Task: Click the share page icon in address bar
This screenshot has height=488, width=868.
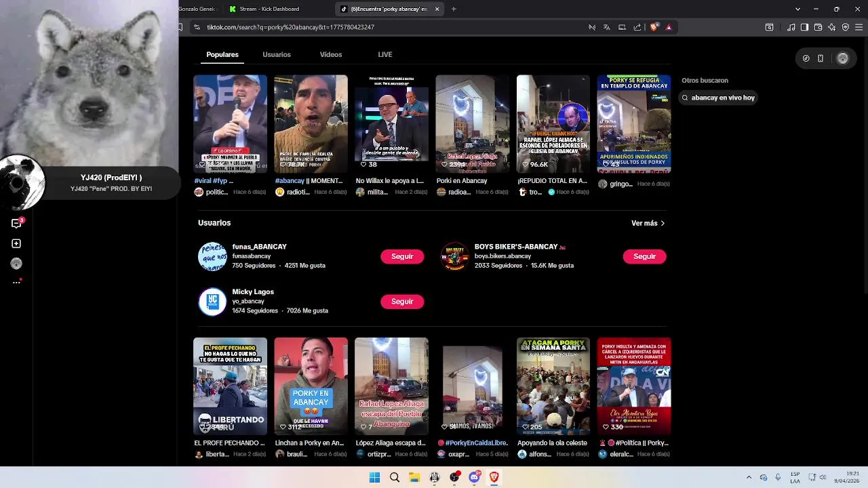Action: point(637,27)
